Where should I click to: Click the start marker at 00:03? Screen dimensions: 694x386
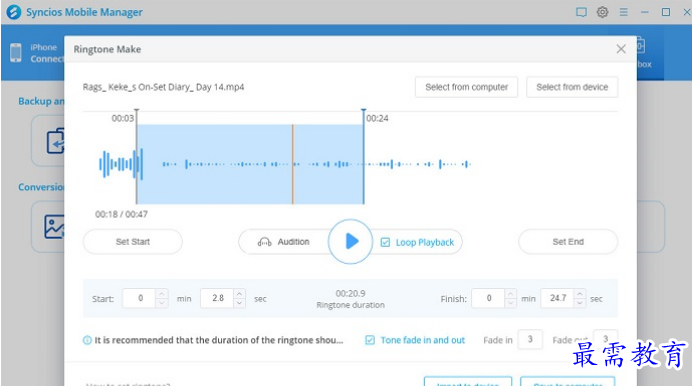tap(137, 156)
